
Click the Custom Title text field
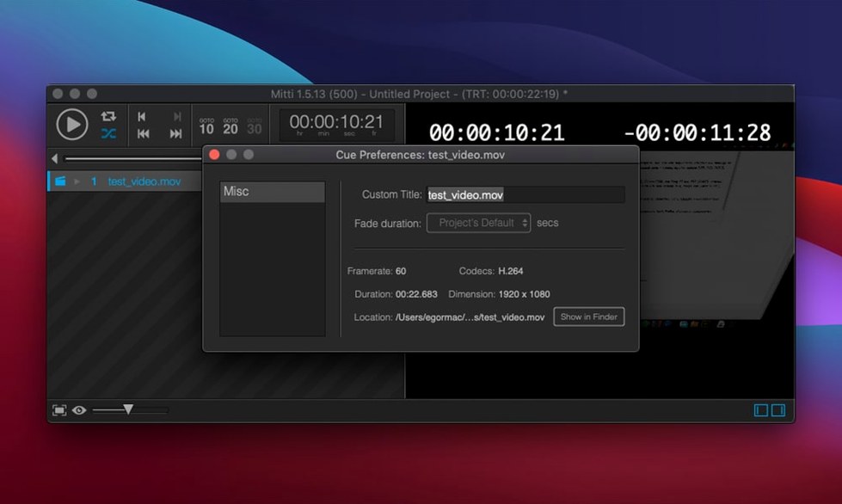click(x=525, y=195)
